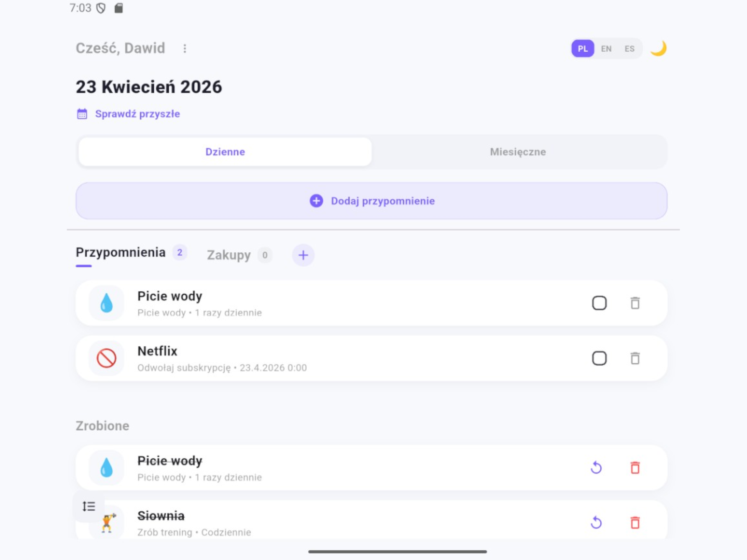This screenshot has height=560, width=747.
Task: Click the strikethrough Picie wody title
Action: coord(170,461)
